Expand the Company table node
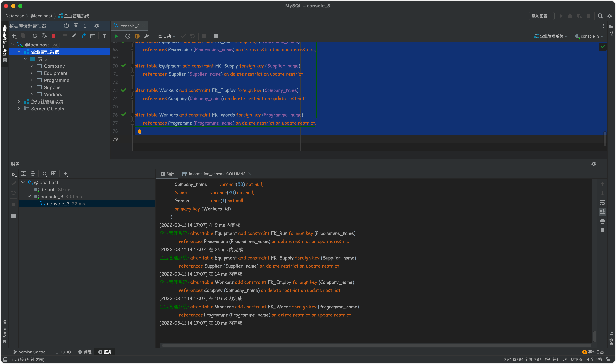Viewport: 616px width, 364px height. click(32, 66)
